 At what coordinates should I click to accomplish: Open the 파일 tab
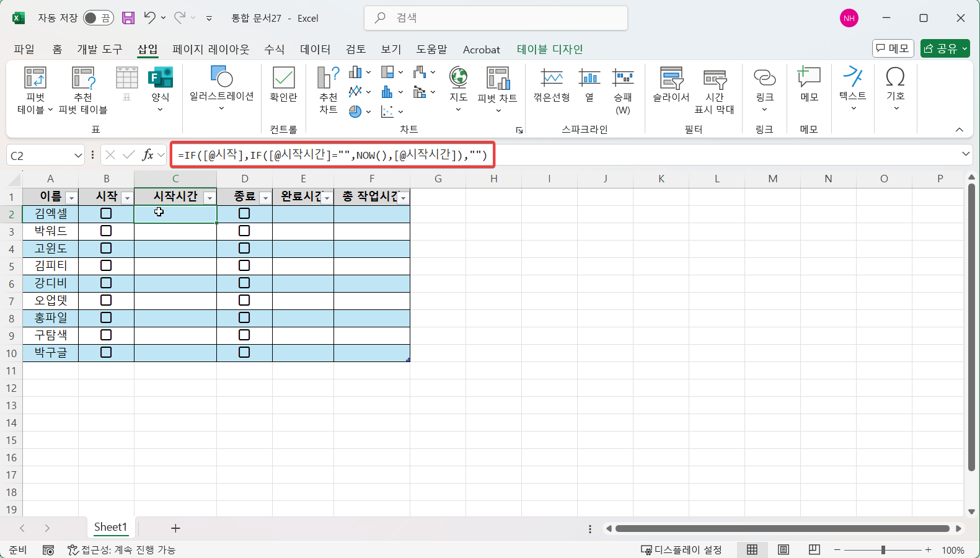point(24,49)
